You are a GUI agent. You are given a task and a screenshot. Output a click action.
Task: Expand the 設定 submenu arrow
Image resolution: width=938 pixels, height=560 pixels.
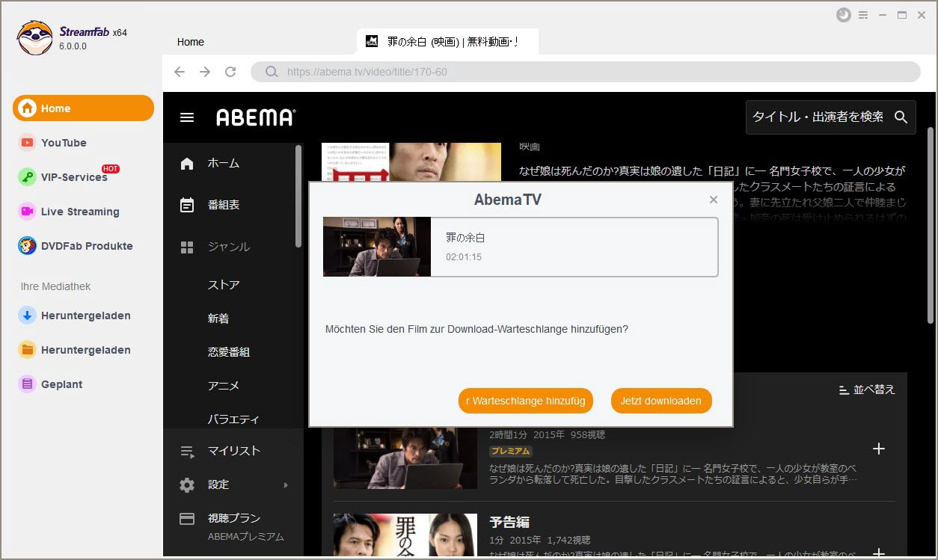click(x=286, y=485)
